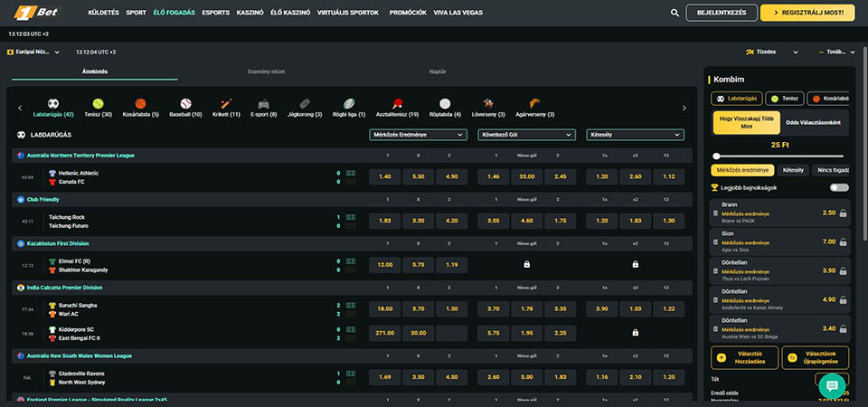
Task: Lock the Thun vs Lech Poznan 3.90 selection
Action: coord(843,270)
